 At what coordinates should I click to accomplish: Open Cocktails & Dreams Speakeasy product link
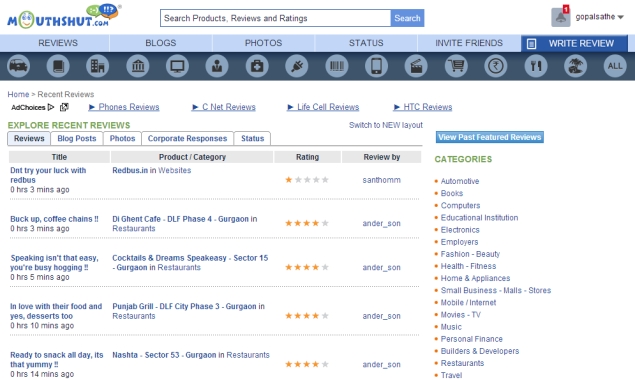(x=190, y=263)
